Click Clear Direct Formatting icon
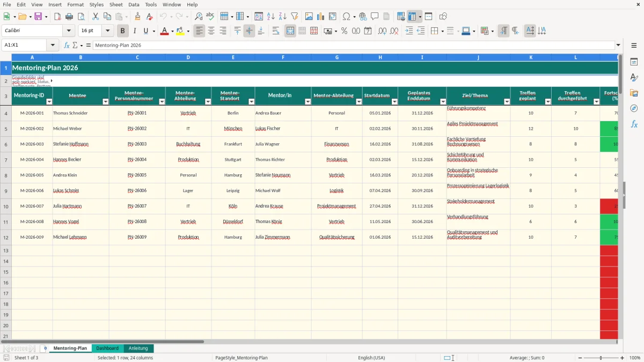Image resolution: width=644 pixels, height=362 pixels. [149, 17]
